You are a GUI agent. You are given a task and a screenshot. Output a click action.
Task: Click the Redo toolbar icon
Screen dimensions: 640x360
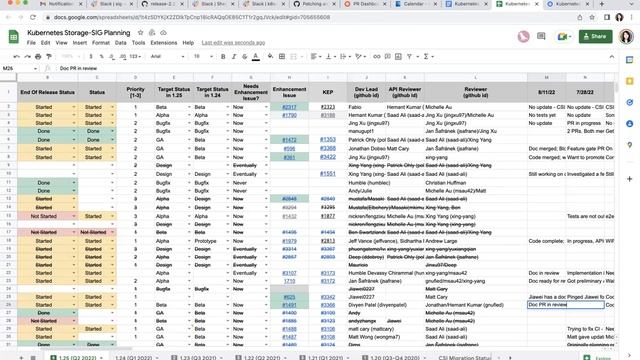click(x=27, y=56)
